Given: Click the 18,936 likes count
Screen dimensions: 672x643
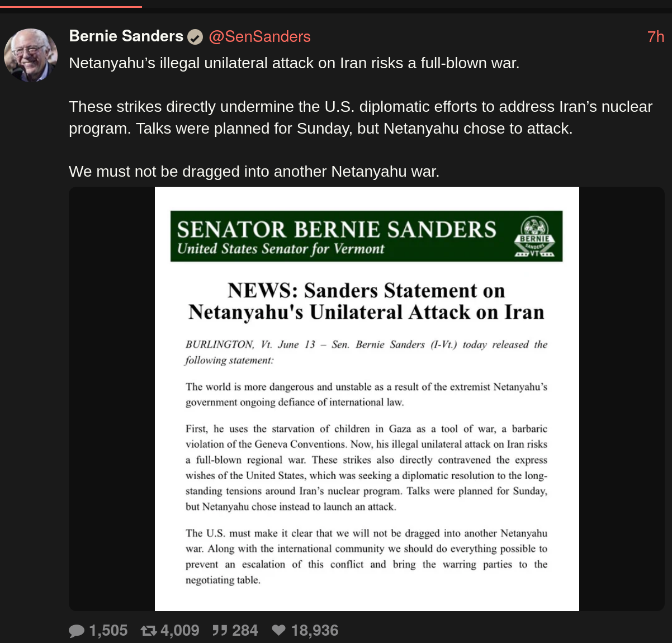Looking at the screenshot, I should pos(315,631).
